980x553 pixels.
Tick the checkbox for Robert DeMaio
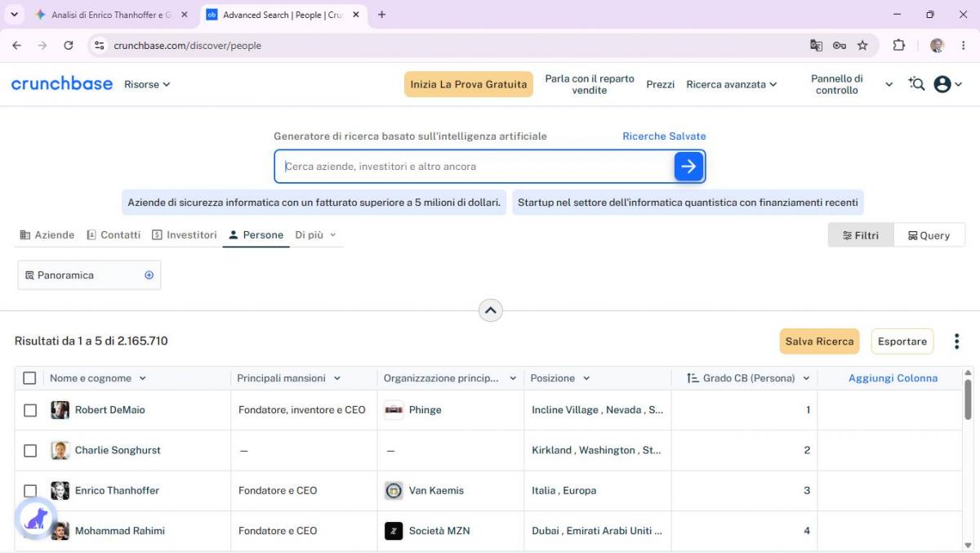point(30,410)
